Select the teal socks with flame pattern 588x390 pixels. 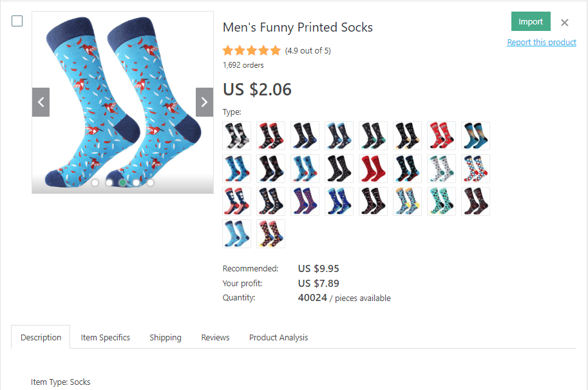pos(475,135)
